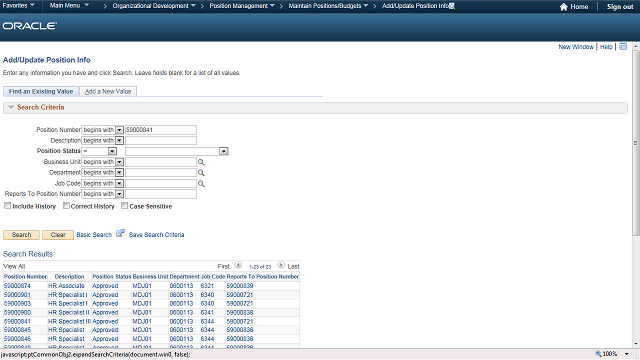This screenshot has height=360, width=640.
Task: Open Department operator dropdown
Action: coord(119,173)
